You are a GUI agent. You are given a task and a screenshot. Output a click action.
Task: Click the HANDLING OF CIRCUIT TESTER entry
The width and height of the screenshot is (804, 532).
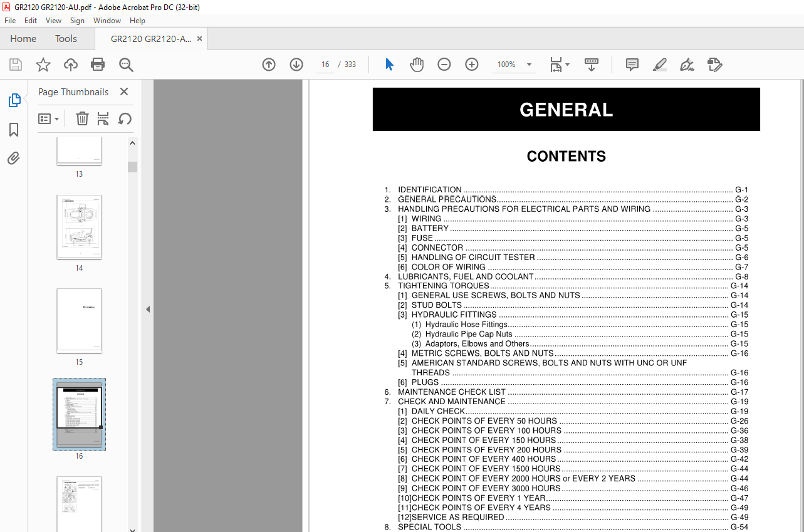(573, 257)
